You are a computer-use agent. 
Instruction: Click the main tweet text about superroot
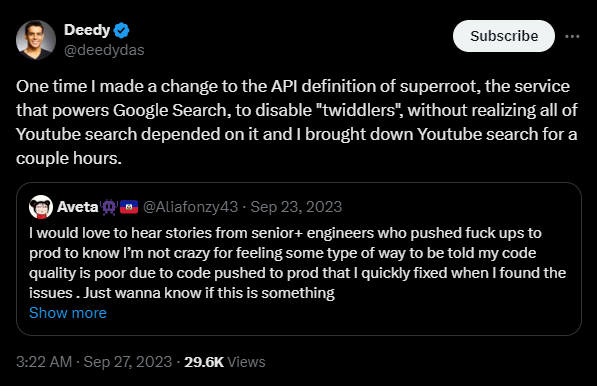coord(297,122)
